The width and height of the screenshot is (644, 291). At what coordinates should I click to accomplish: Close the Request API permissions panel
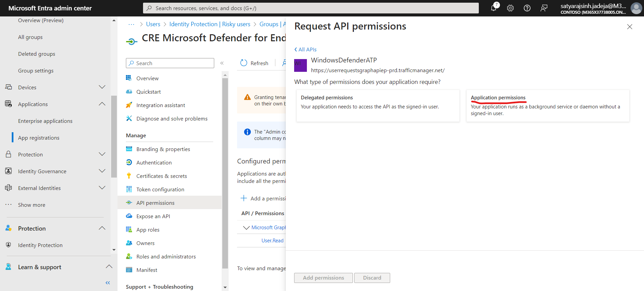630,27
